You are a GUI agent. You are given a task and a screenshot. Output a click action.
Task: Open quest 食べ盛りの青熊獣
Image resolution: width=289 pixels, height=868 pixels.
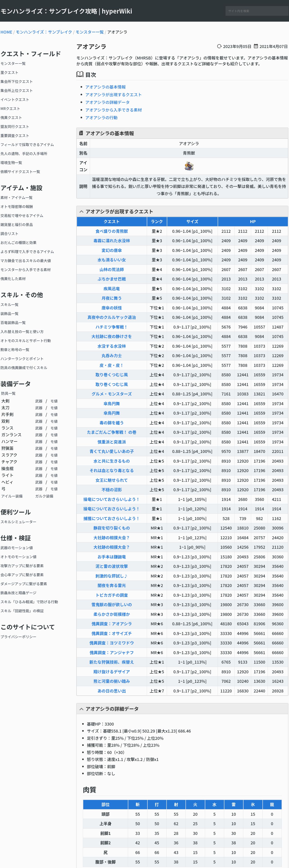point(111,231)
